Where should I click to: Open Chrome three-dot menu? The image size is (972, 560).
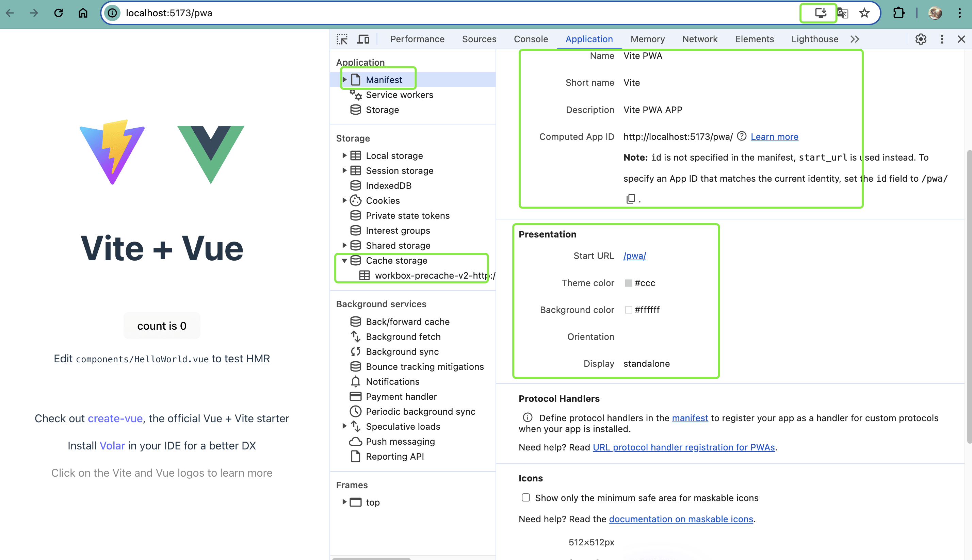click(x=960, y=13)
